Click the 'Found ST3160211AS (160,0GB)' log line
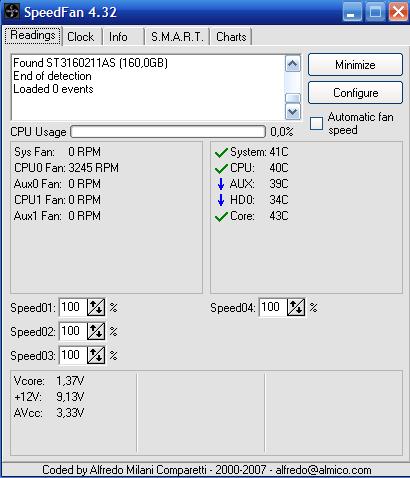Viewport: 410px width, 478px height. pos(90,63)
